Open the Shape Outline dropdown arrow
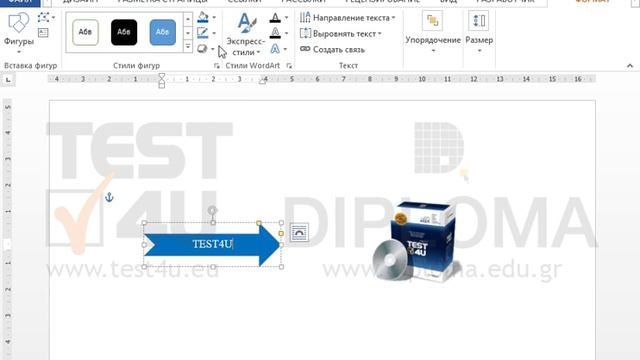Viewport: 640px width, 360px height. click(x=214, y=33)
